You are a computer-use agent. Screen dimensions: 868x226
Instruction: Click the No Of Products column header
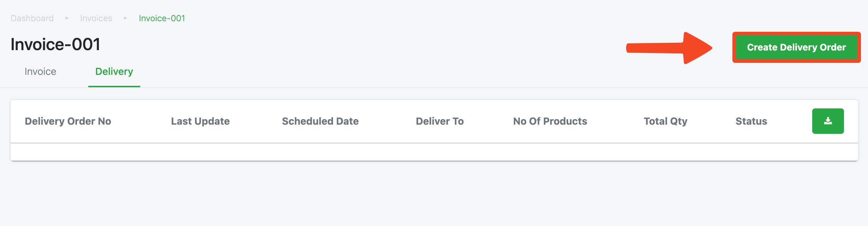[x=550, y=121]
